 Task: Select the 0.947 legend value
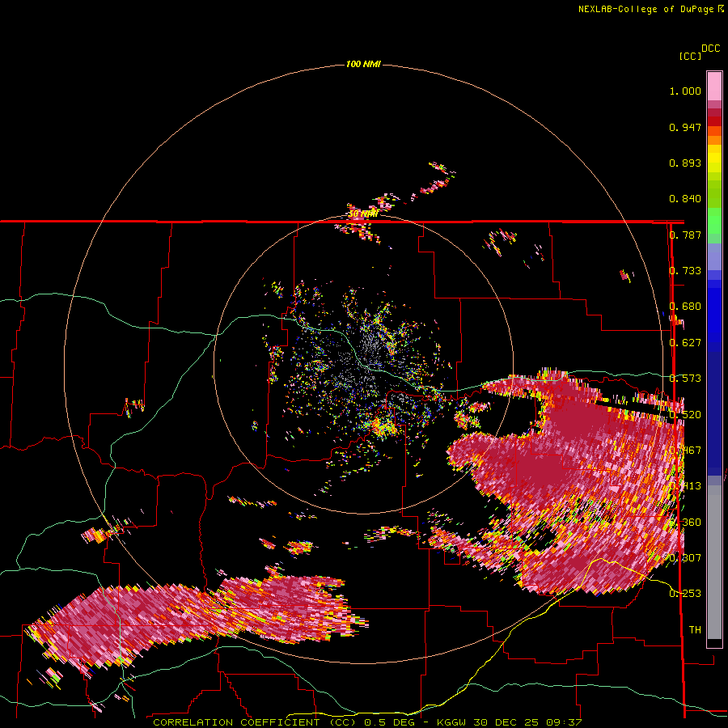(685, 127)
